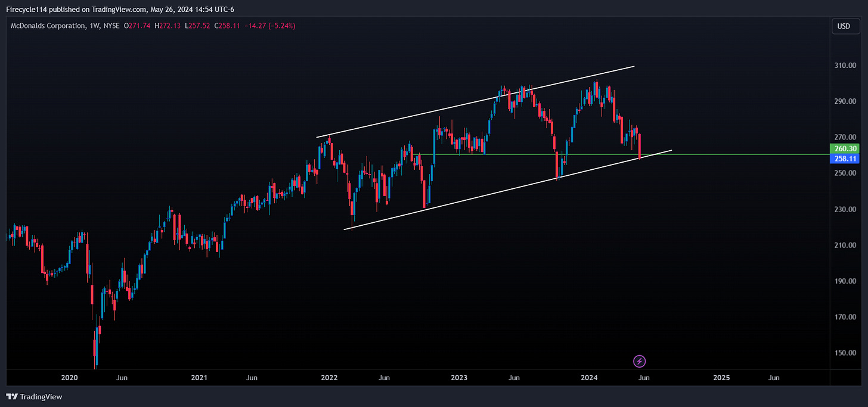Screen dimensions: 868x407
Task: Click the low value L257.52
Action: [x=197, y=26]
